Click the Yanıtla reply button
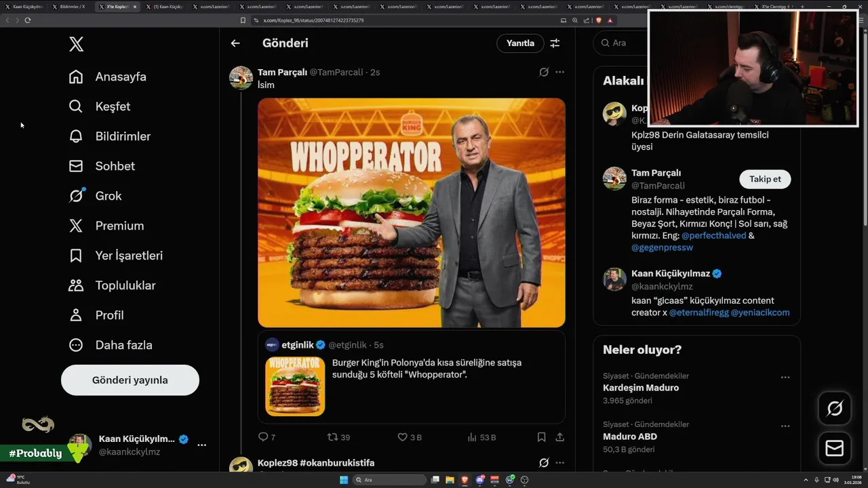 point(520,43)
